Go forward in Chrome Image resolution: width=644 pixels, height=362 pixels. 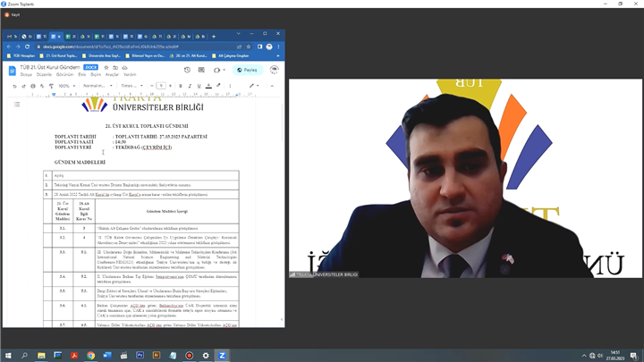point(18,46)
